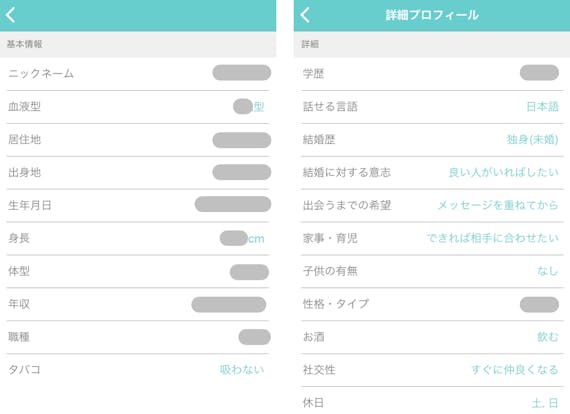Image resolution: width=570 pixels, height=414 pixels.
Task: Edit the 土, 日 holiday value
Action: pyautogui.click(x=545, y=403)
